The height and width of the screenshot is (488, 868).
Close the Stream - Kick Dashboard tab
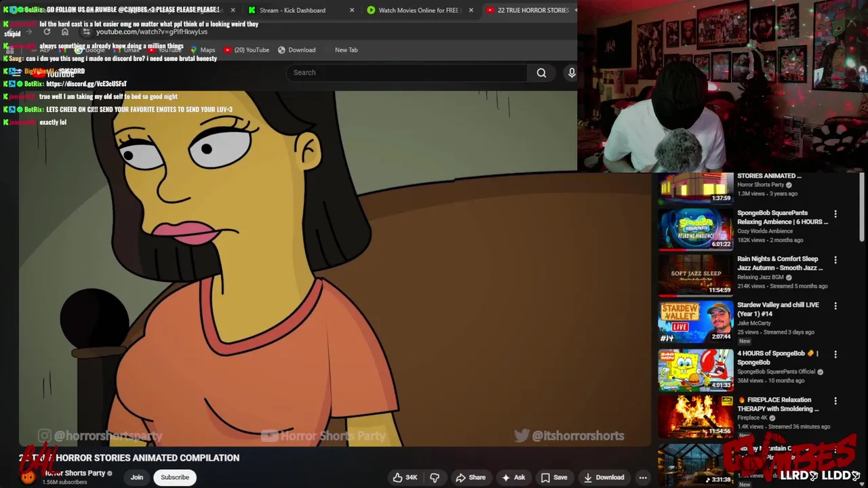click(x=352, y=10)
